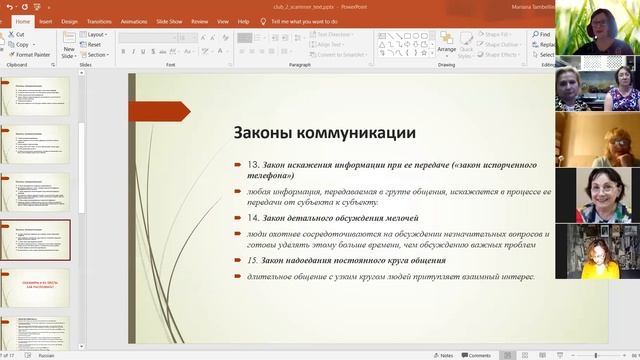The image size is (640, 360).
Task: Open Notes pane from status bar
Action: coord(443,356)
